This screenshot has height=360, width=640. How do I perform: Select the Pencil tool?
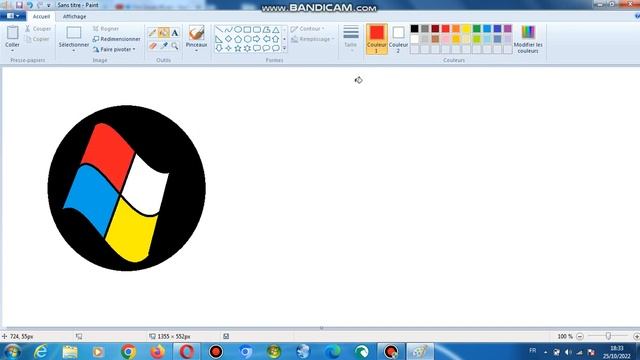pyautogui.click(x=152, y=33)
